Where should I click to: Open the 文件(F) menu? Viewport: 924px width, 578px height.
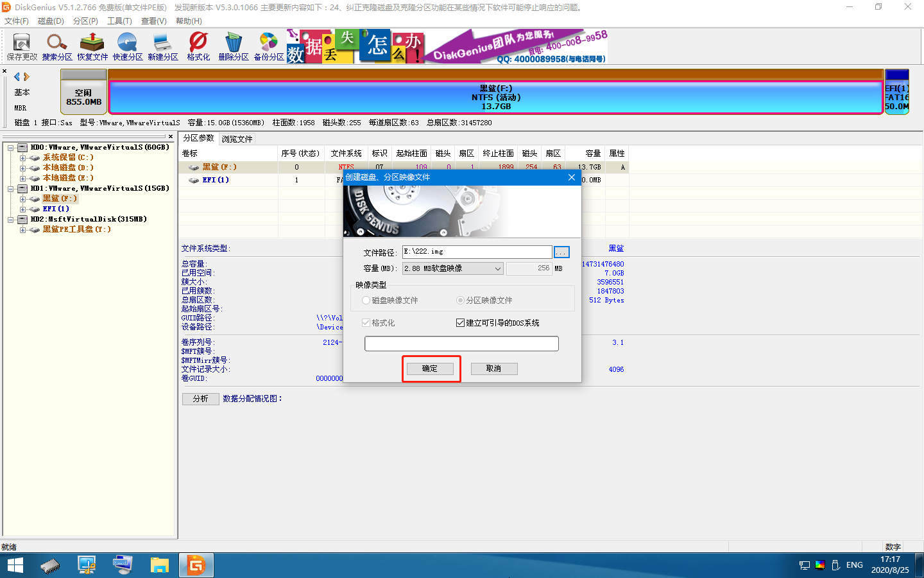coord(17,21)
